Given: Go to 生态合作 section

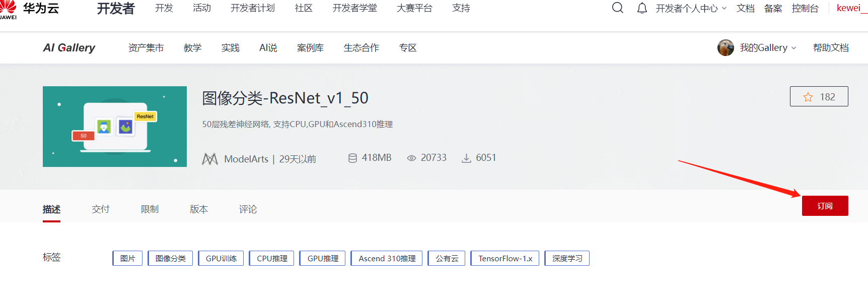Looking at the screenshot, I should pos(361,48).
